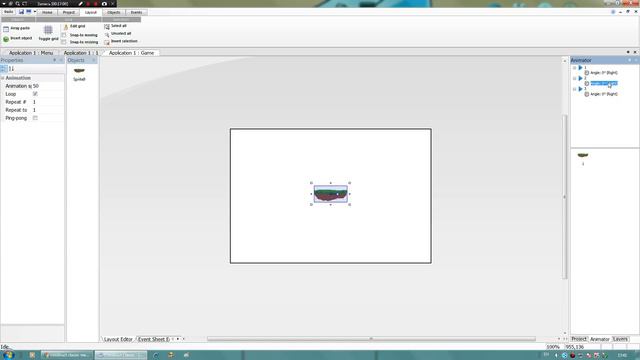Click the play arrow of animation 1

[x=580, y=67]
